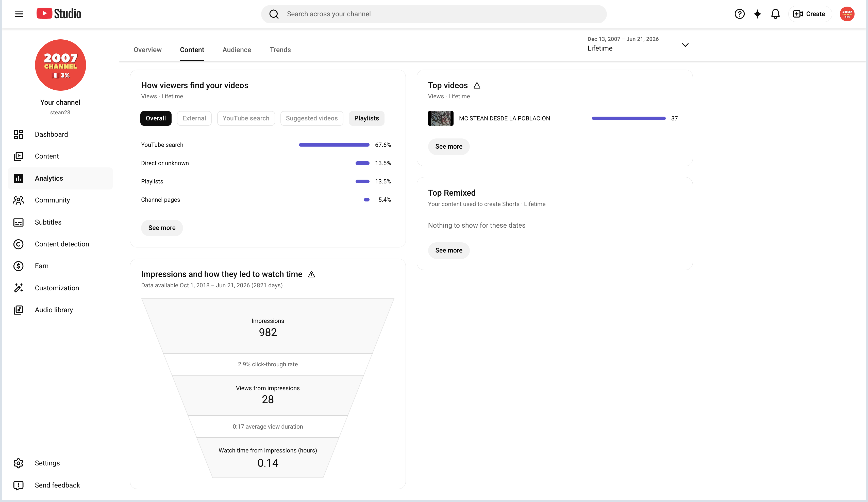Click the Analytics bar chart icon
Viewport: 868px width, 502px height.
click(x=18, y=178)
